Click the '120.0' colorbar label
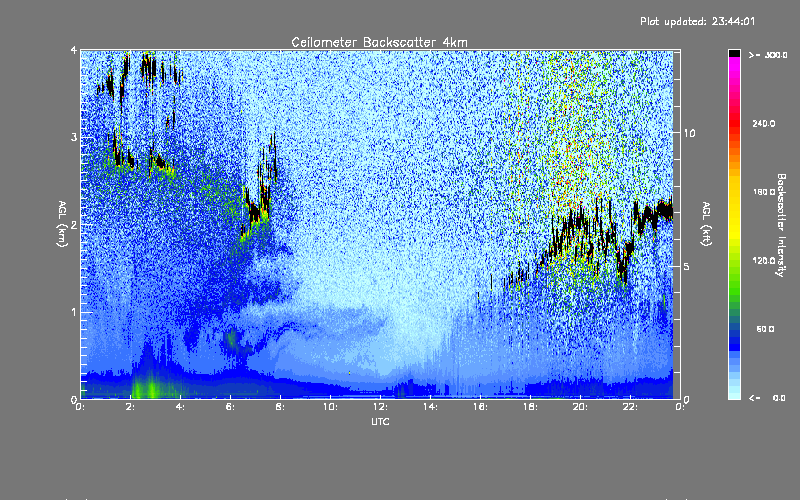800x500 pixels. (764, 261)
